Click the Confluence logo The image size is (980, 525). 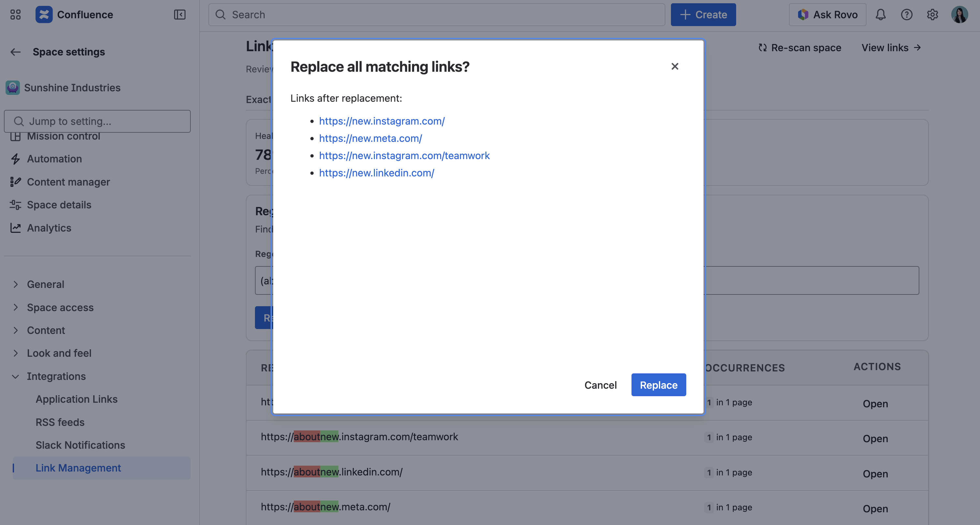click(44, 14)
